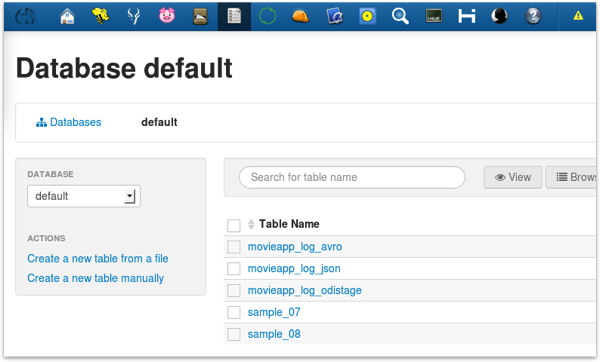Open the sample_07 table
This screenshot has height=362, width=600.
point(274,312)
